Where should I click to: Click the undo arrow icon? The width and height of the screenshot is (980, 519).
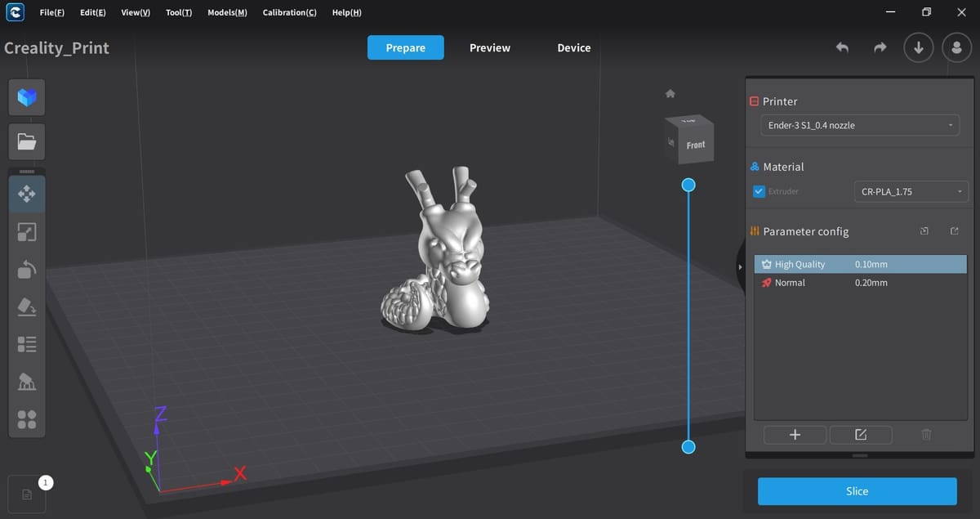842,48
